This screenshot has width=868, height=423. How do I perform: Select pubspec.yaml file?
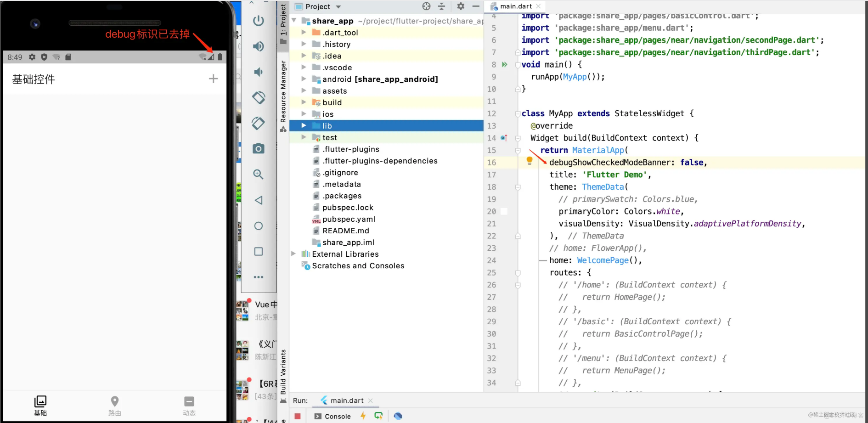(349, 219)
